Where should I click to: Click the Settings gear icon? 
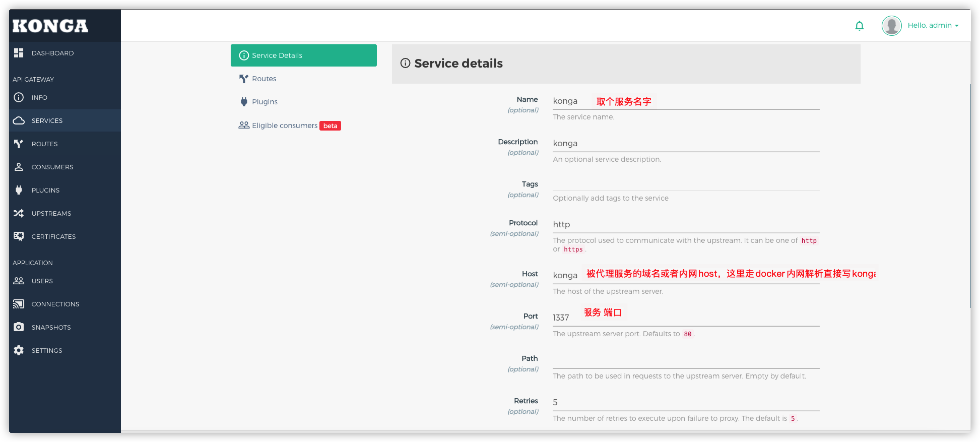(18, 350)
